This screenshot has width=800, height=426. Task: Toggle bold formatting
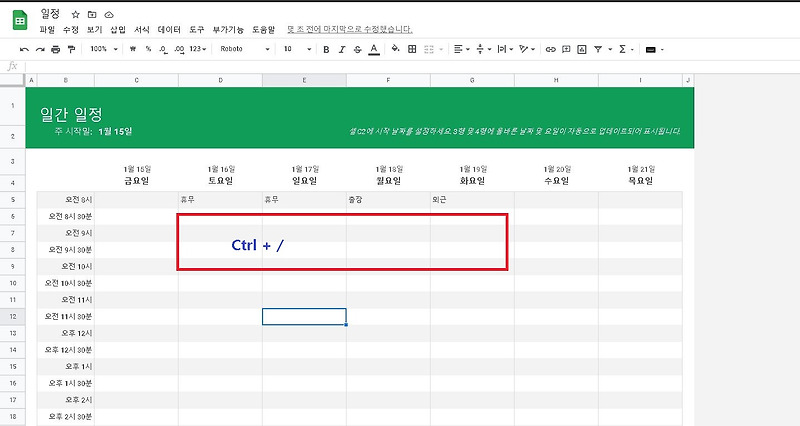click(326, 49)
